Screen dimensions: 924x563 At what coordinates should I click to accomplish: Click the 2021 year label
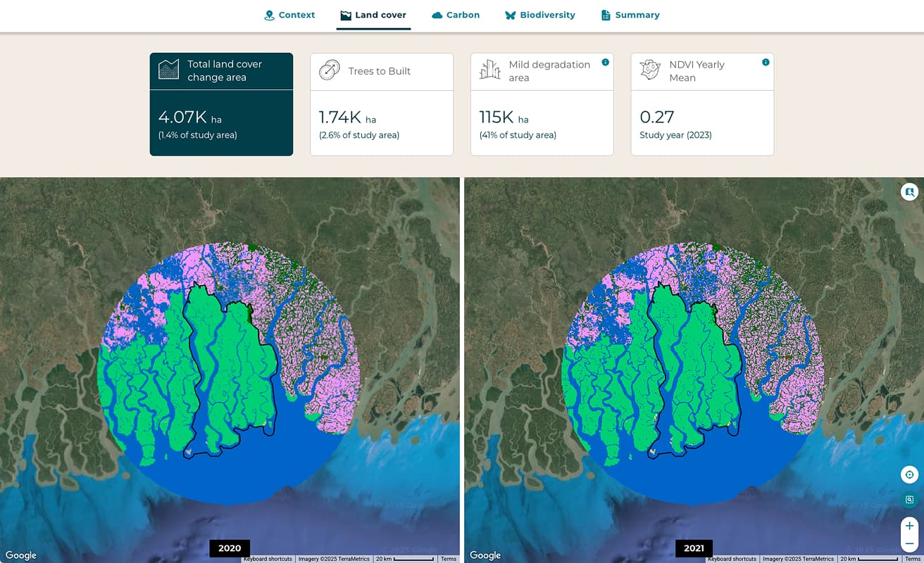(694, 548)
